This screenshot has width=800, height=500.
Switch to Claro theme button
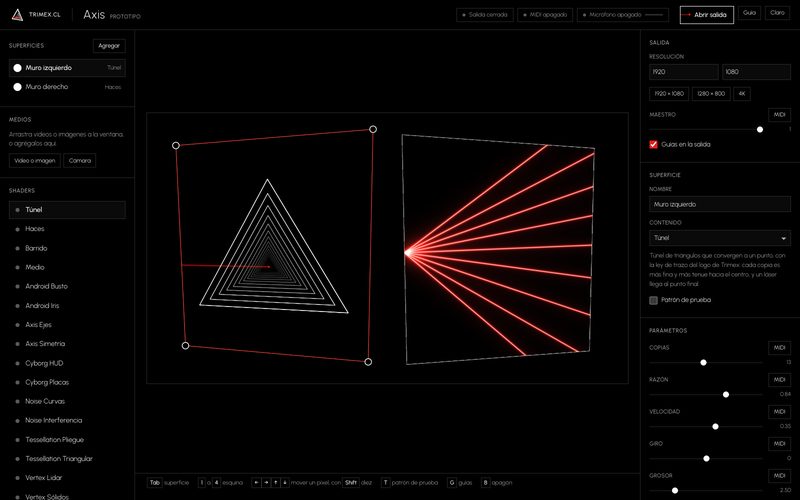[x=777, y=13]
